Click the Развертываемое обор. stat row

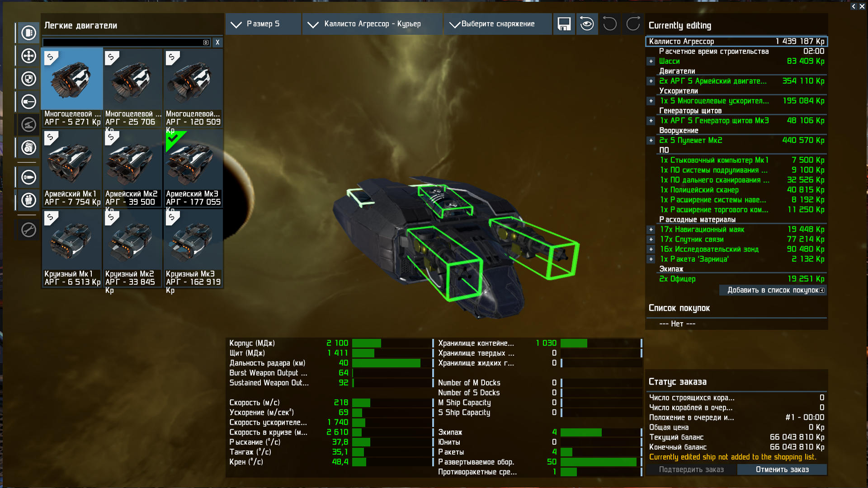tap(539, 462)
